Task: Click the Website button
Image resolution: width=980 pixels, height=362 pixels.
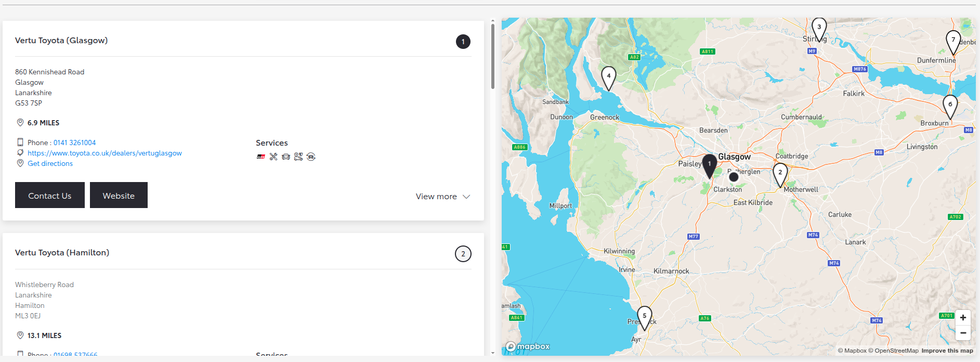Action: 119,195
